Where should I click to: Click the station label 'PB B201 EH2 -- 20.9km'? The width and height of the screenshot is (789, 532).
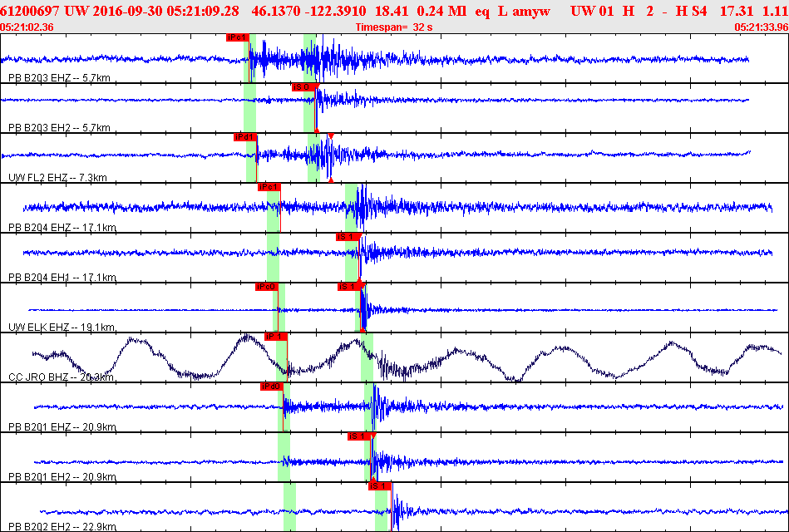[62, 476]
